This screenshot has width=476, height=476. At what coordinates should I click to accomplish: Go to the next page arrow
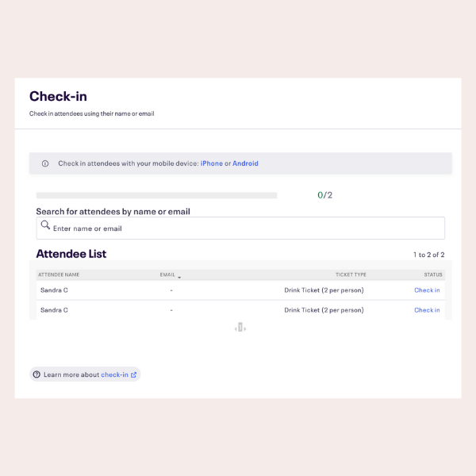tap(245, 328)
